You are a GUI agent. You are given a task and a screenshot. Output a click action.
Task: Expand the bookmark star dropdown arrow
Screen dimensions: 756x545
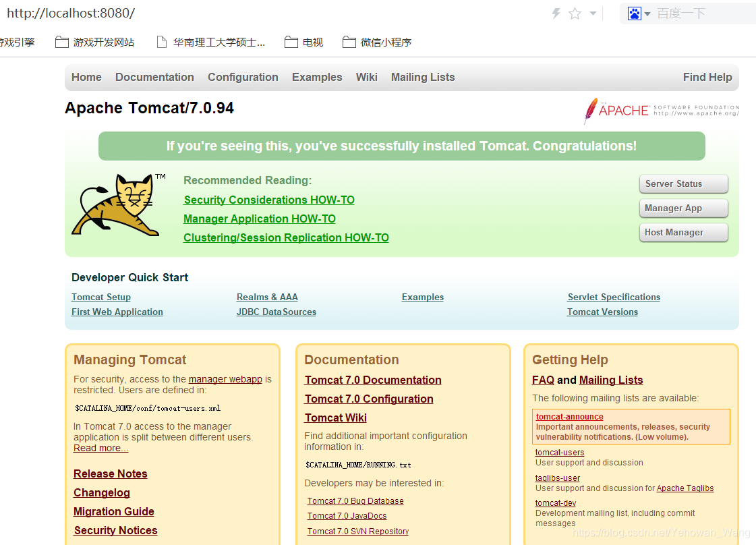tap(593, 13)
